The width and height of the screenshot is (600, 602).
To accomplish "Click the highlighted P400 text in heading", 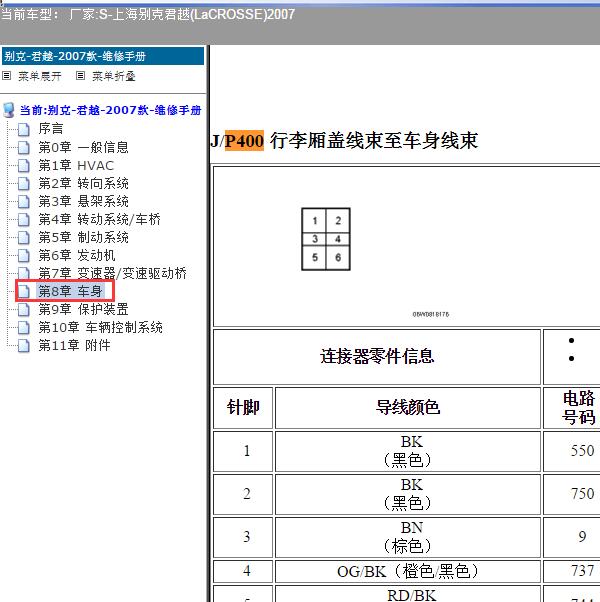I will pyautogui.click(x=244, y=141).
